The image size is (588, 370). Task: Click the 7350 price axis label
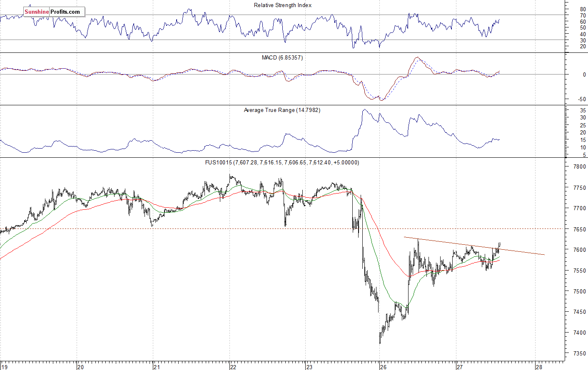click(x=580, y=353)
